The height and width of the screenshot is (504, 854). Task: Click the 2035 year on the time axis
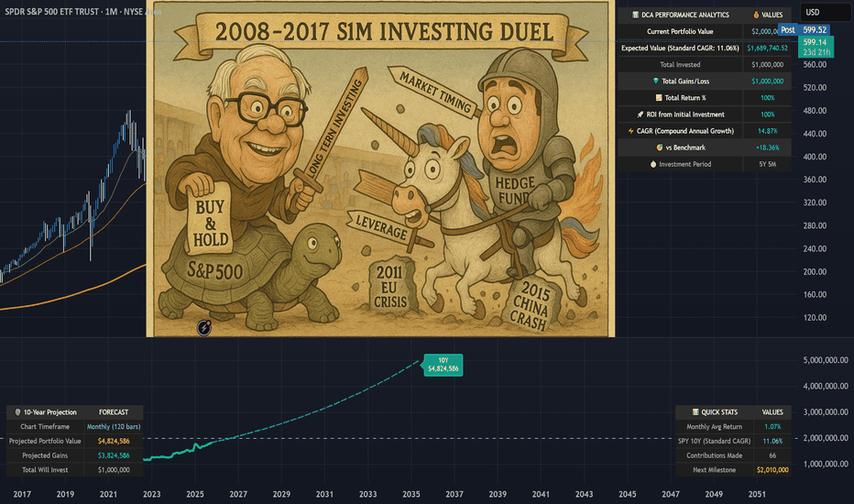411,494
